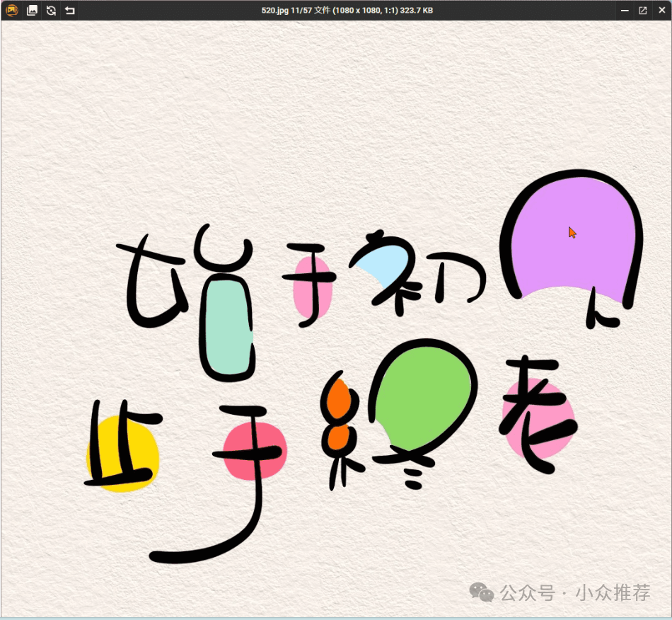Close the image viewer window
The width and height of the screenshot is (672, 620).
661,11
